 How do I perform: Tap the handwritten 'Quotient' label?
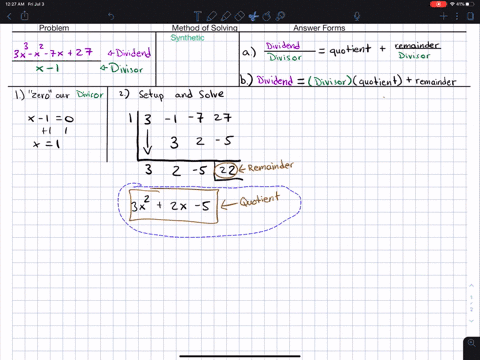(260, 199)
